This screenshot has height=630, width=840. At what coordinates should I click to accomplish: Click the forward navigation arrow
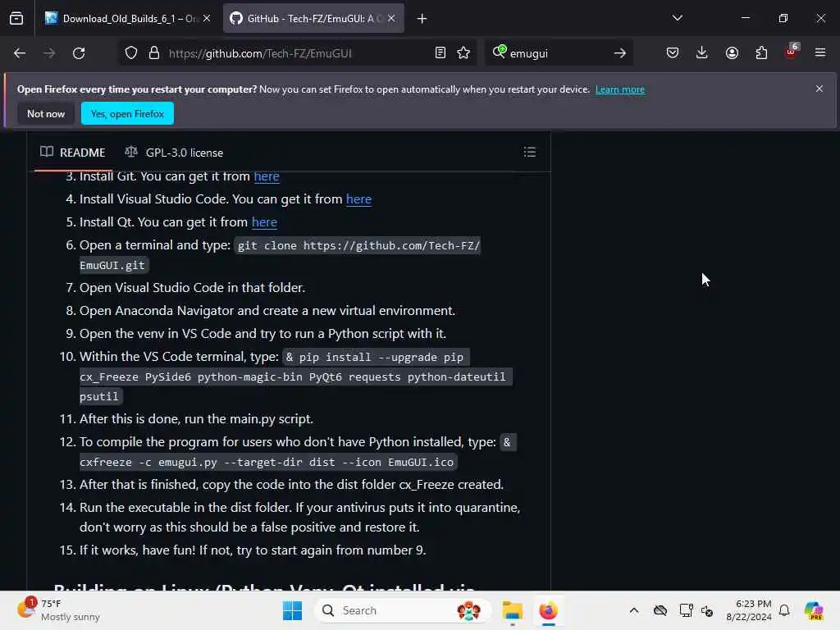click(48, 53)
